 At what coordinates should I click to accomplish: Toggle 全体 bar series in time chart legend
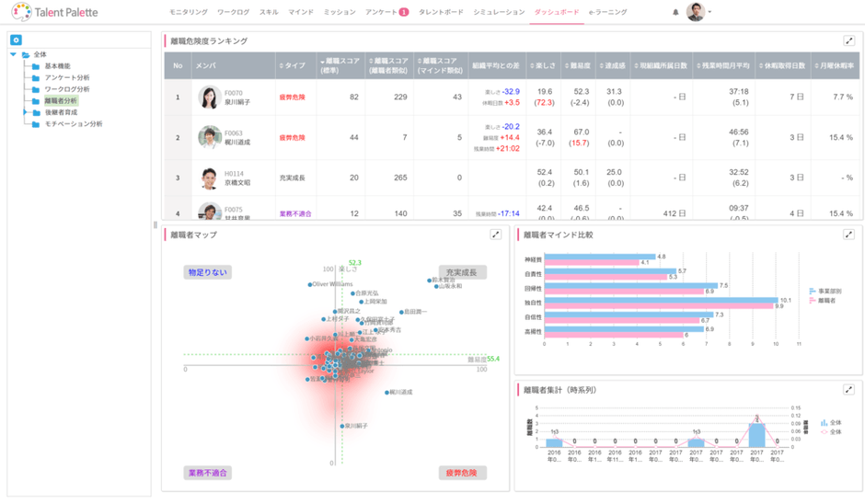[x=829, y=423]
